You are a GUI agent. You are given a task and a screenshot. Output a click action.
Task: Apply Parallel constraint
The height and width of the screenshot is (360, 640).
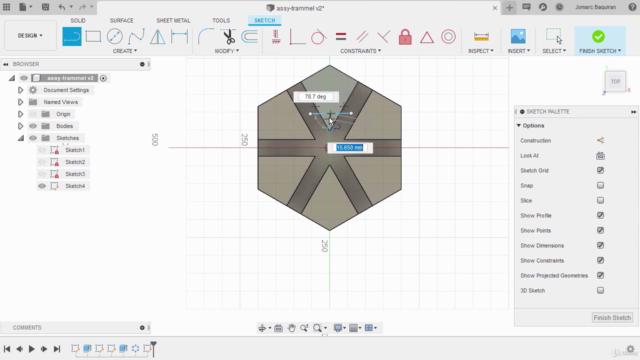pyautogui.click(x=362, y=37)
